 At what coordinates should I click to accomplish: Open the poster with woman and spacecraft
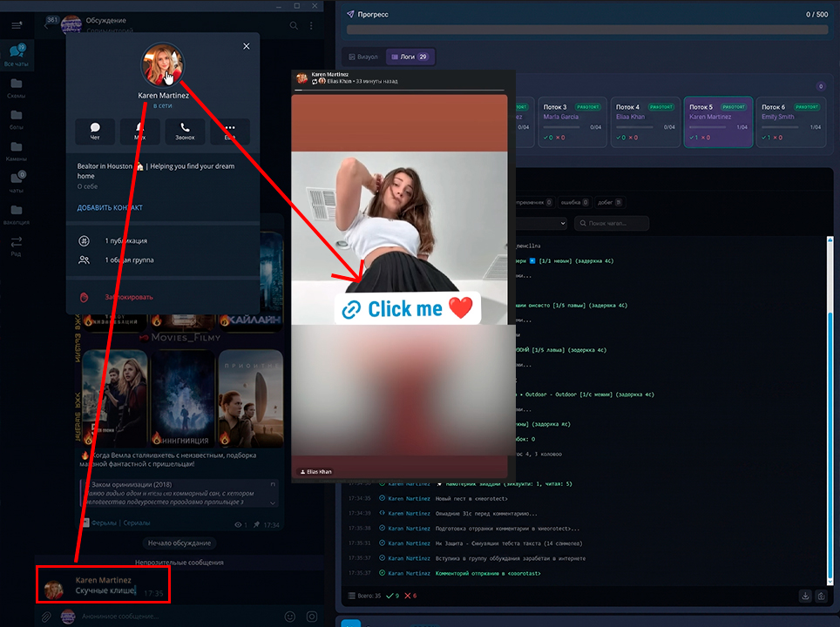251,398
